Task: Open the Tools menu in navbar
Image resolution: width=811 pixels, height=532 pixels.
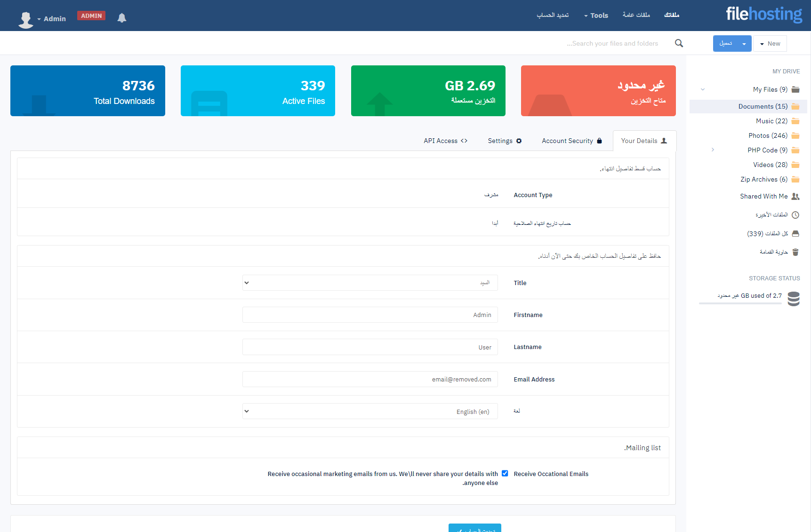Action: 596,16
